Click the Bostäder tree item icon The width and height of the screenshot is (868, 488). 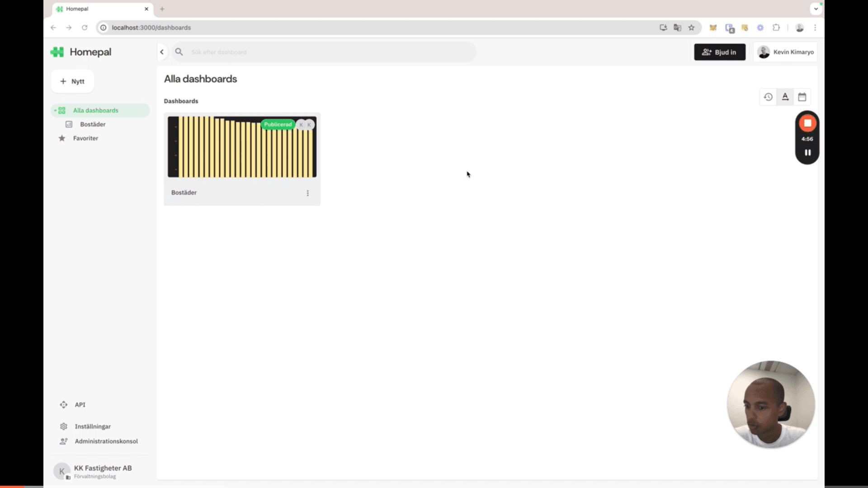click(x=69, y=124)
